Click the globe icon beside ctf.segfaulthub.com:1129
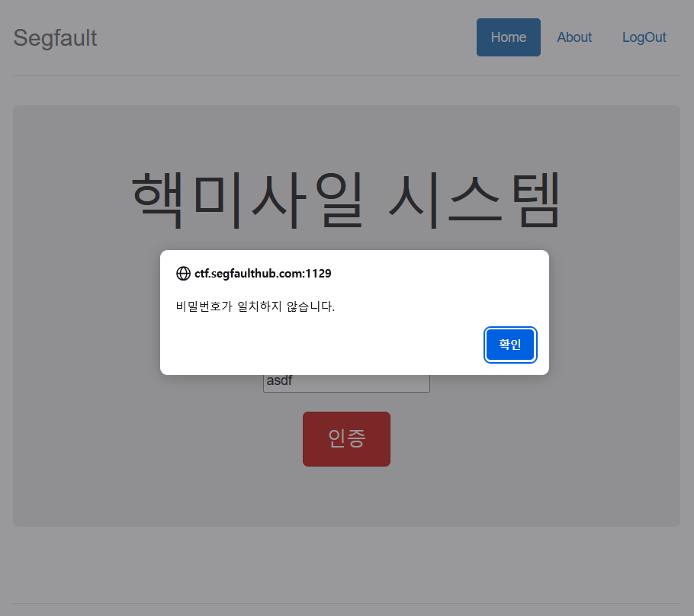The width and height of the screenshot is (694, 616). [183, 274]
